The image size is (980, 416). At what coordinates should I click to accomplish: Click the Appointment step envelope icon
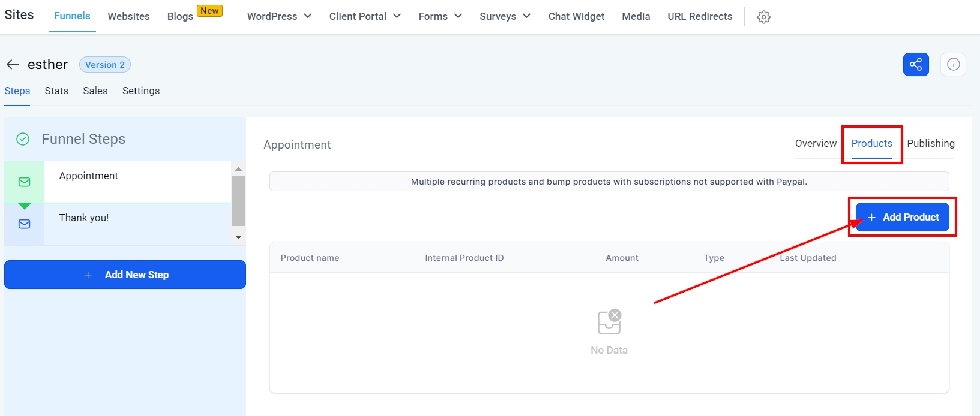pyautogui.click(x=25, y=182)
